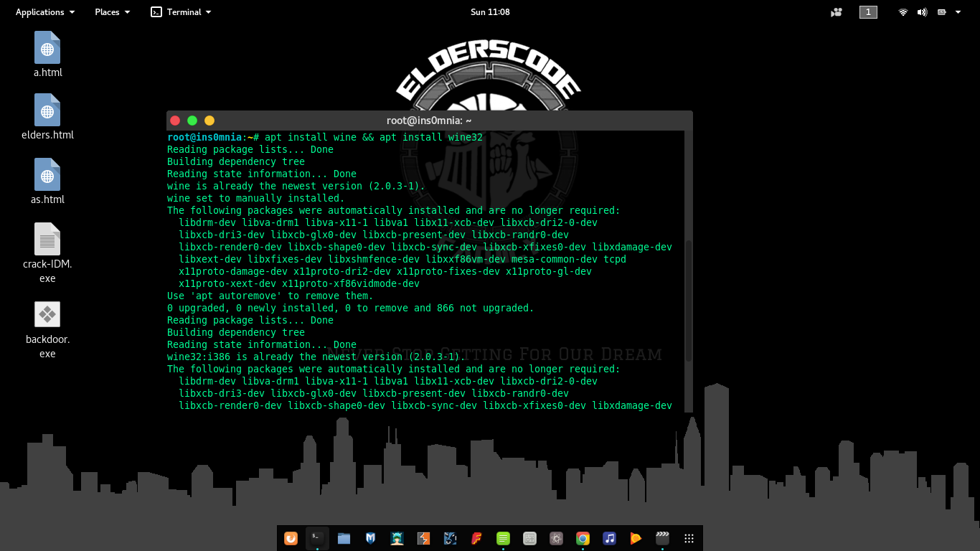Open the green notes app dock icon
Image resolution: width=980 pixels, height=551 pixels.
point(503,538)
